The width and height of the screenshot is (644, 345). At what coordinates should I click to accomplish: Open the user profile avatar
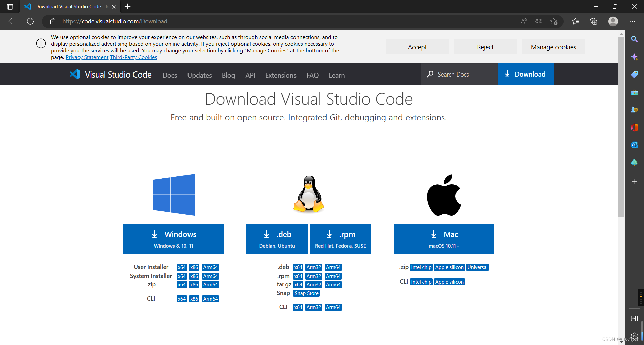pyautogui.click(x=613, y=21)
